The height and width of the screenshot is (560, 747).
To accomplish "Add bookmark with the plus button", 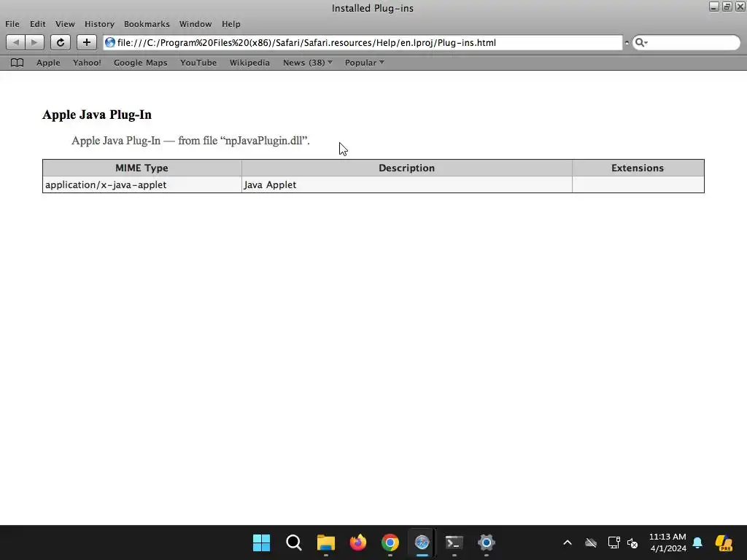I will pos(87,42).
